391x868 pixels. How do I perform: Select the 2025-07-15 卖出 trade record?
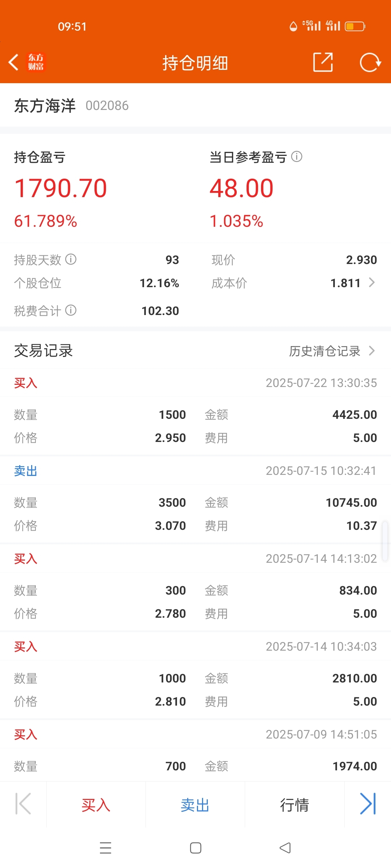click(x=195, y=499)
